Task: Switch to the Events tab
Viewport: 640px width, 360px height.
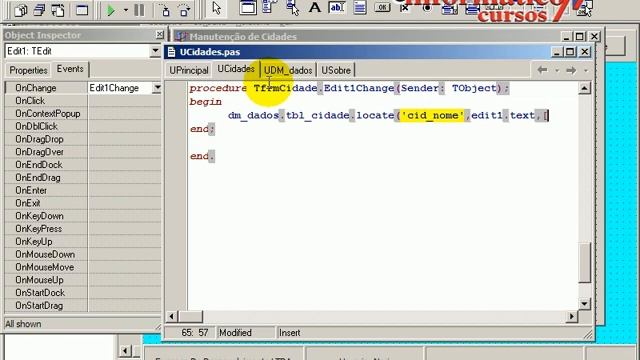Action: 70,69
